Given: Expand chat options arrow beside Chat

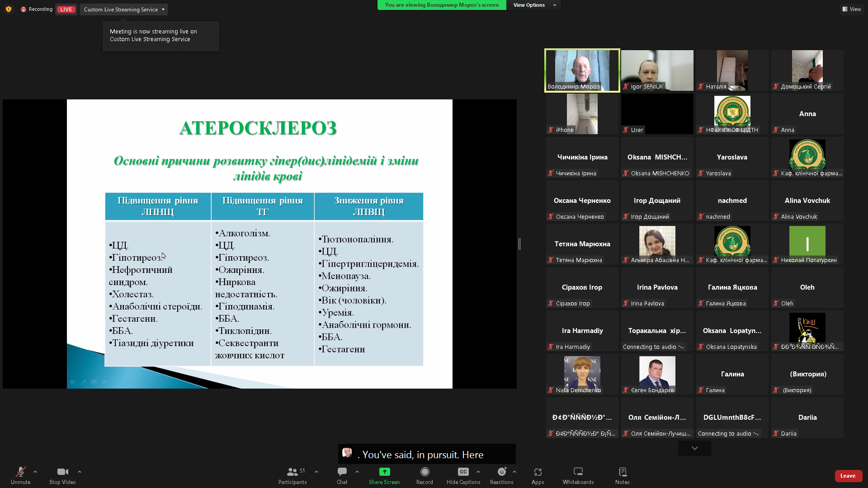Looking at the screenshot, I should pyautogui.click(x=357, y=472).
